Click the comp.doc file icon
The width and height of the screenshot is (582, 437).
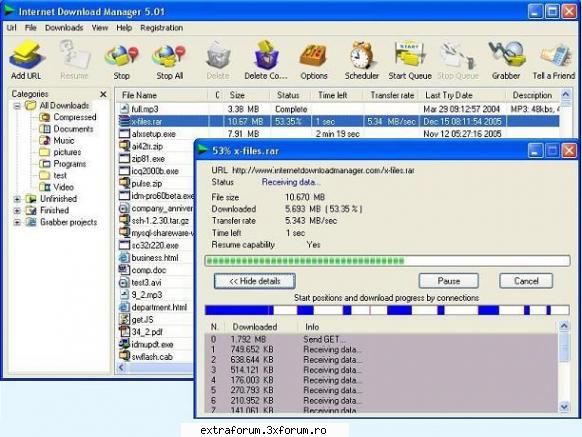[124, 270]
